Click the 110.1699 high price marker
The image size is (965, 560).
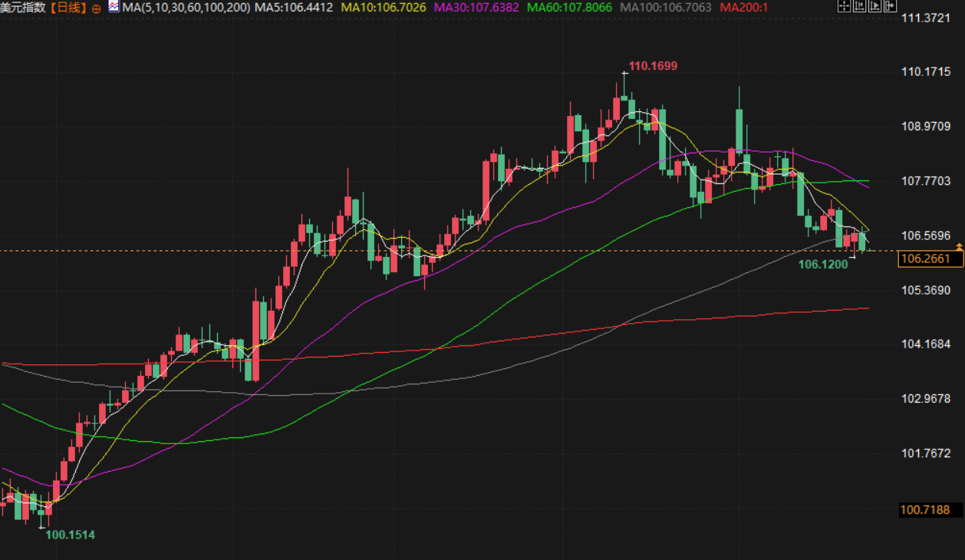tap(653, 66)
